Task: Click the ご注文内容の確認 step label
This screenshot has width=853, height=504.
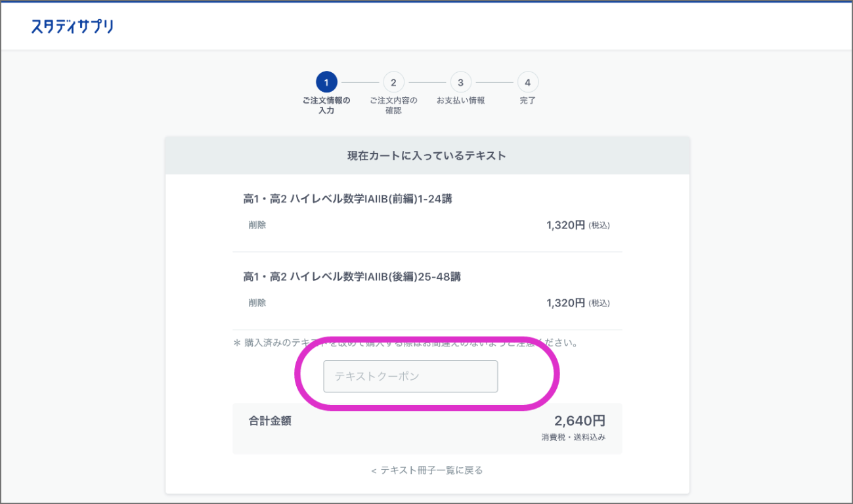Action: [393, 106]
